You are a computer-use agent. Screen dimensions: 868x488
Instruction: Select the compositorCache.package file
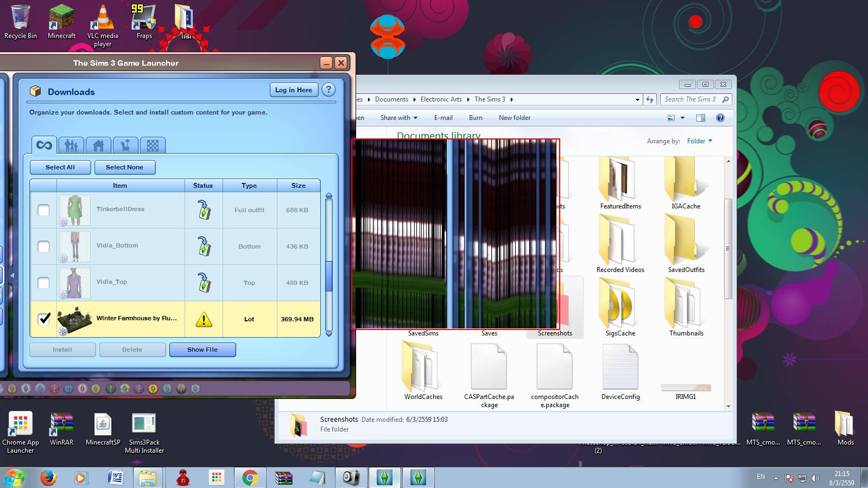click(x=555, y=375)
